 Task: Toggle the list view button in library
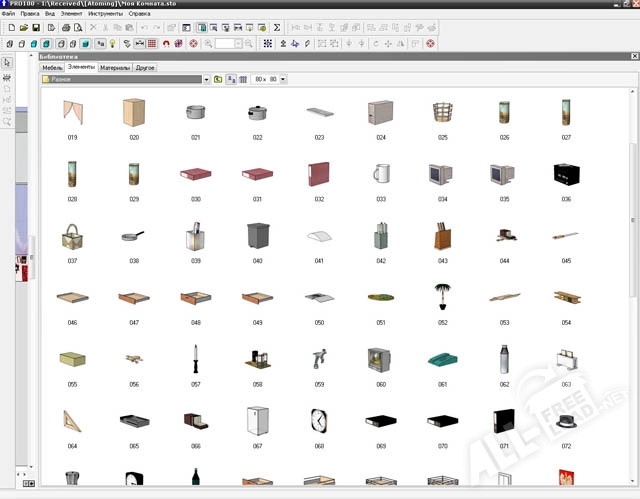click(x=242, y=78)
